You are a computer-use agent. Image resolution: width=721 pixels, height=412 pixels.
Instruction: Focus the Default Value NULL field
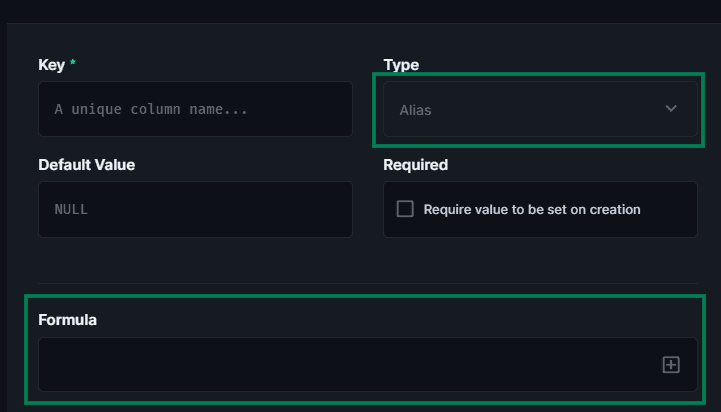coord(195,209)
